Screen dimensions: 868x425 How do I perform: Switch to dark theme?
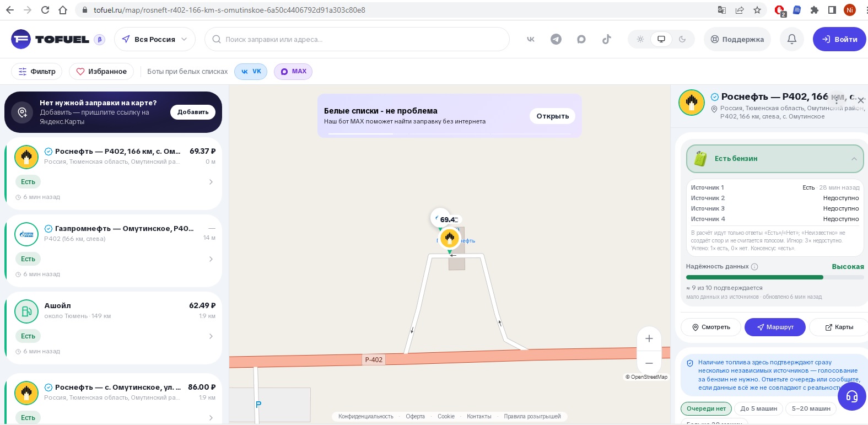[682, 39]
